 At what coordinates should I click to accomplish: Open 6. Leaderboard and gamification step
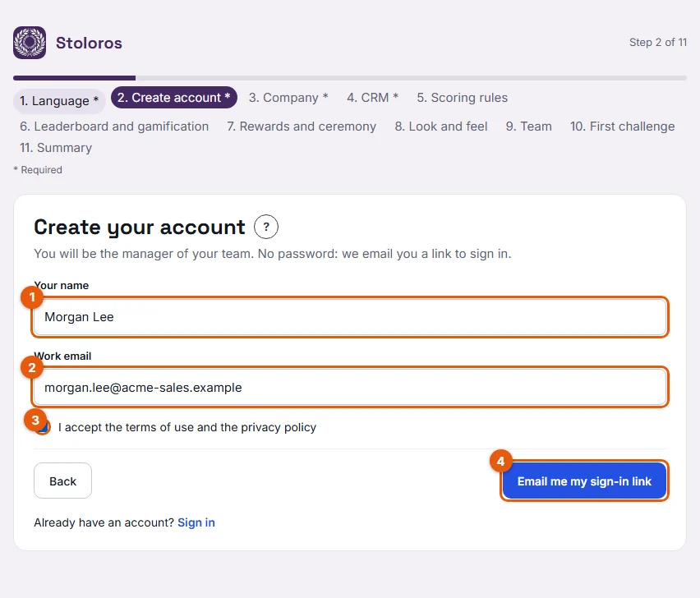tap(114, 126)
